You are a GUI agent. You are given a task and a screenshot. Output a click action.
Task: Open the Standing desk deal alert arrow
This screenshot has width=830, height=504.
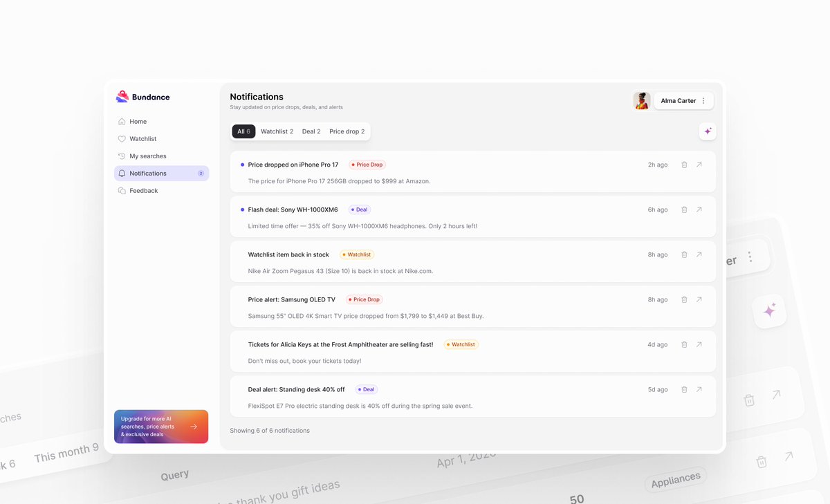[699, 389]
